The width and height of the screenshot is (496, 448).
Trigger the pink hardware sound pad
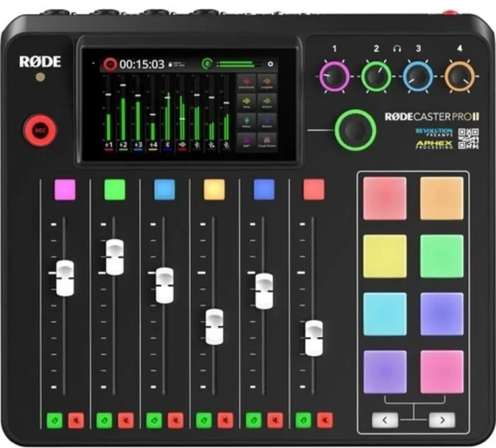click(x=441, y=372)
